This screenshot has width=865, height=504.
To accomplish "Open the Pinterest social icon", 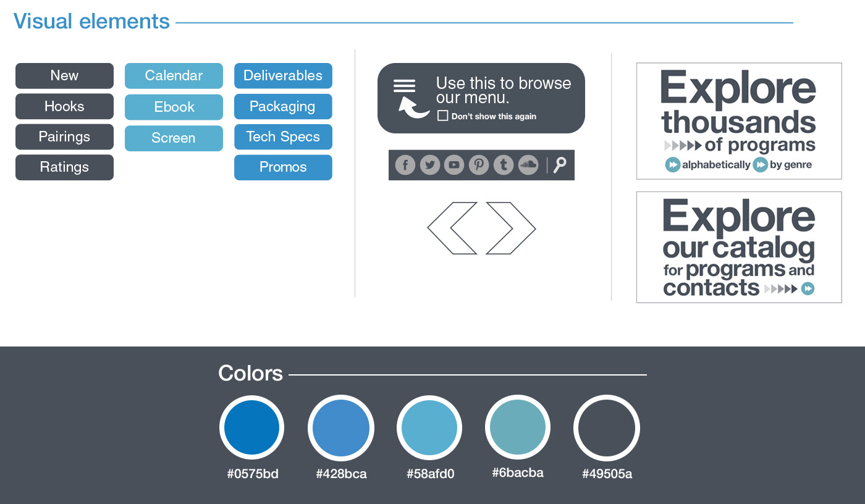I will tap(479, 165).
